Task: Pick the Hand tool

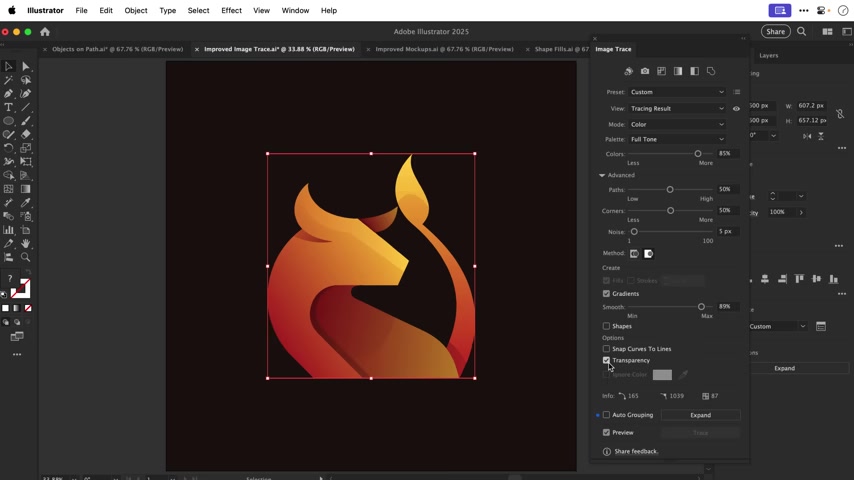Action: coord(26,244)
